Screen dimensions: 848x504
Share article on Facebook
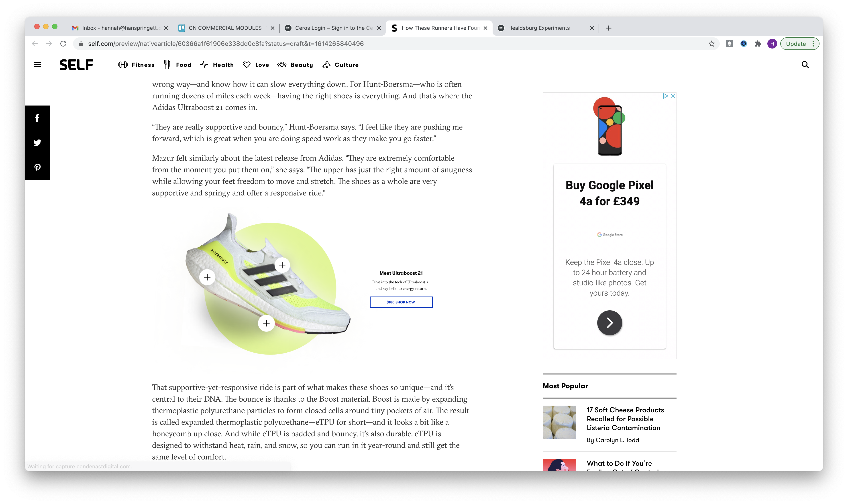(x=37, y=118)
